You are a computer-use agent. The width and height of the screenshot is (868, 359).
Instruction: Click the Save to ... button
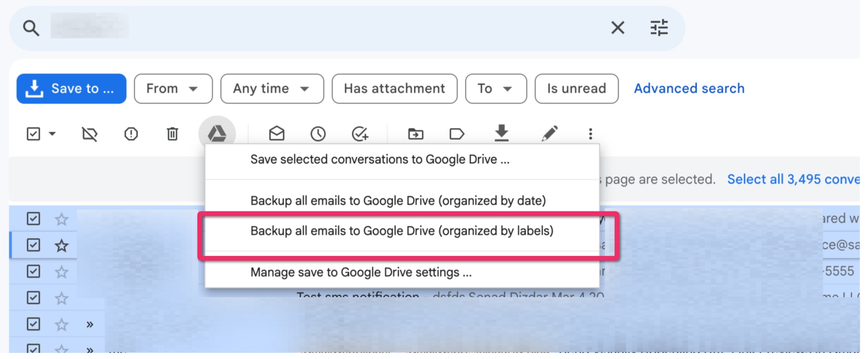71,88
